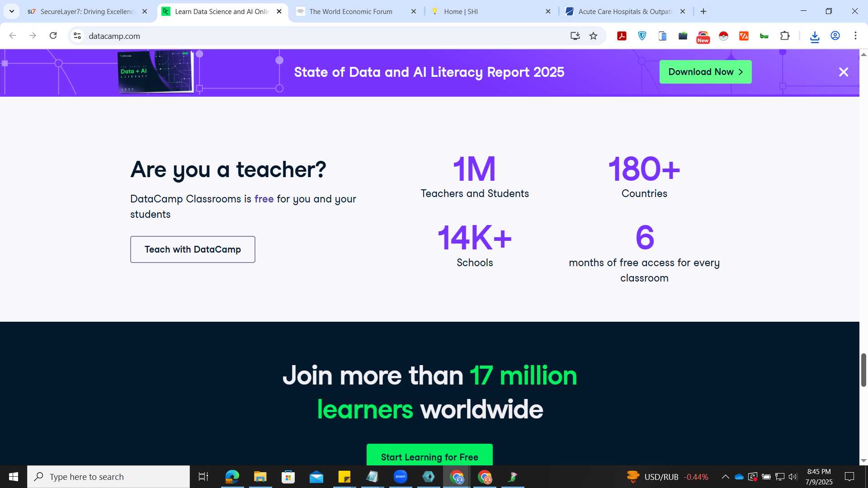Click "Are you a teacher?" heading

tap(228, 170)
